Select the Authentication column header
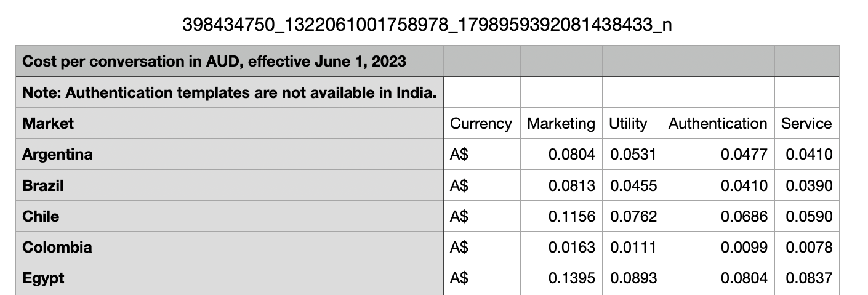Image resolution: width=868 pixels, height=295 pixels. pos(717,124)
